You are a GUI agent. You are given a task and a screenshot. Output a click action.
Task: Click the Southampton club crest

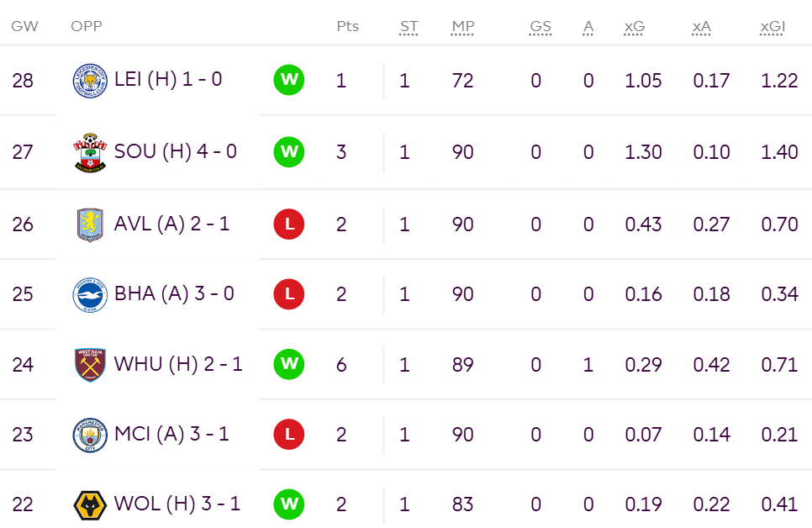90,152
